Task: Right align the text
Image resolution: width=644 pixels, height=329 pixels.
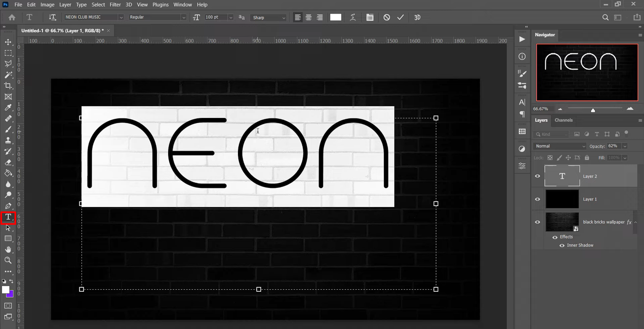Action: [319, 17]
